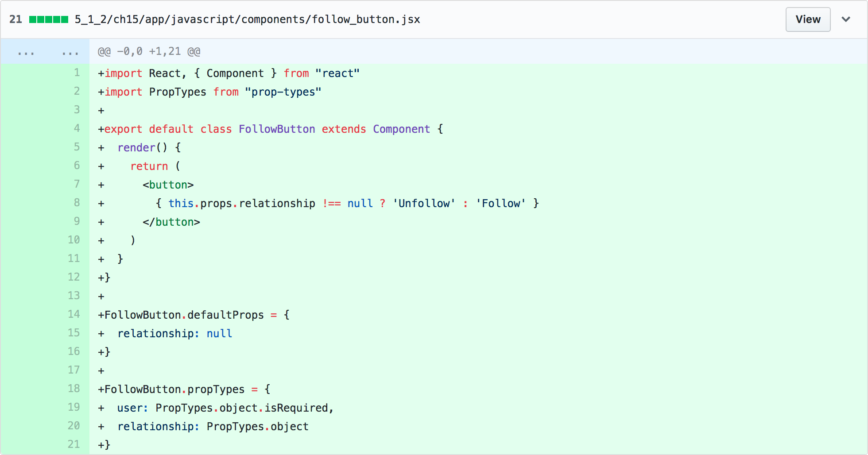Screen dimensions: 868x455
Task: Click relationship: PropTypes.object on line 20
Action: 213,426
